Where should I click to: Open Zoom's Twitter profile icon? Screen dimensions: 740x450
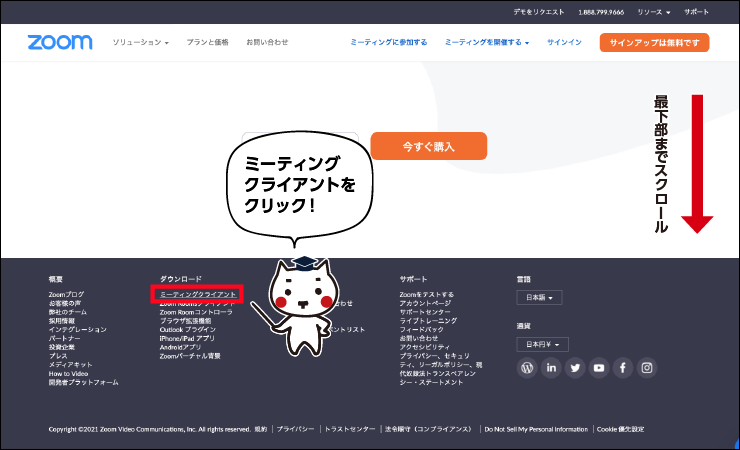575,368
